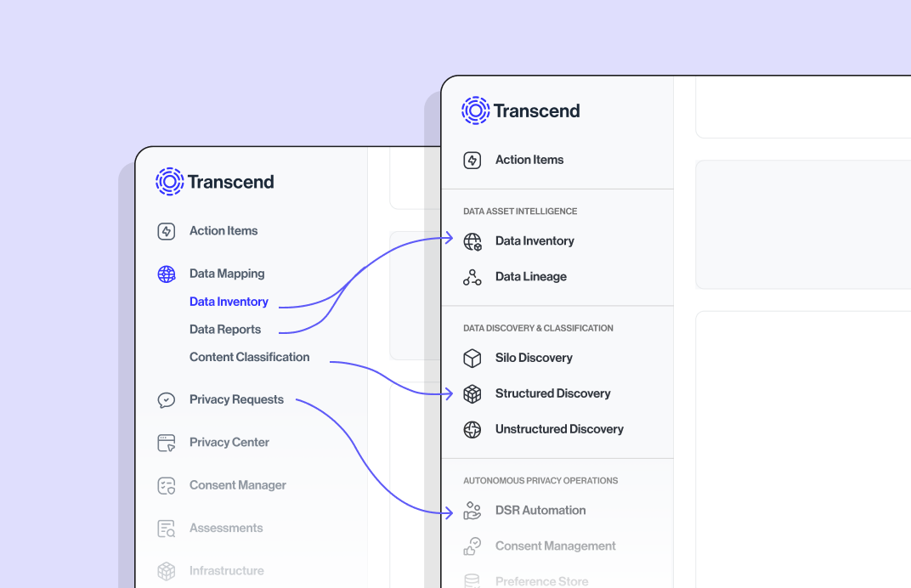
Task: Open Privacy Center in the old sidebar
Action: pos(229,442)
